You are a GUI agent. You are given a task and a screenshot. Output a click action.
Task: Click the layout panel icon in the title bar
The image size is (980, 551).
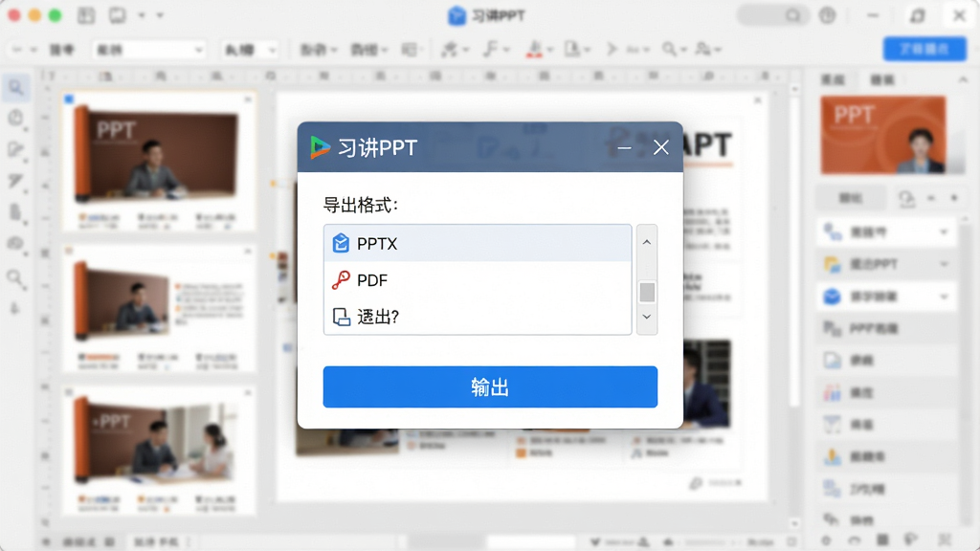(86, 15)
